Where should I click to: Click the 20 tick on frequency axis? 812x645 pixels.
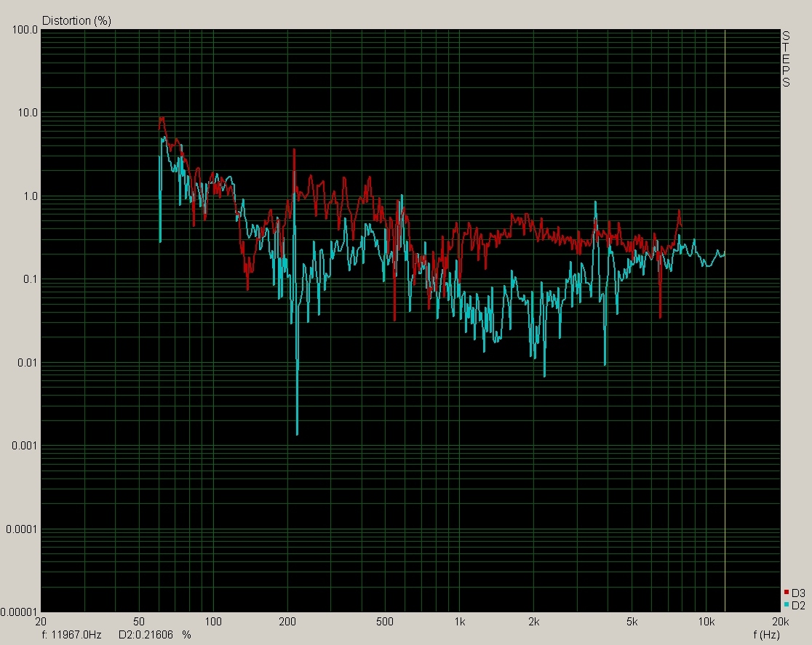click(x=41, y=622)
